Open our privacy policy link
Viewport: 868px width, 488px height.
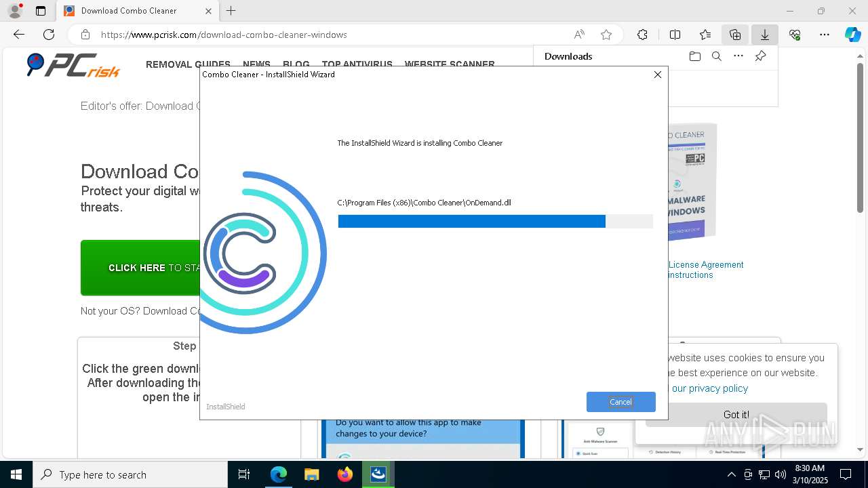click(x=710, y=388)
